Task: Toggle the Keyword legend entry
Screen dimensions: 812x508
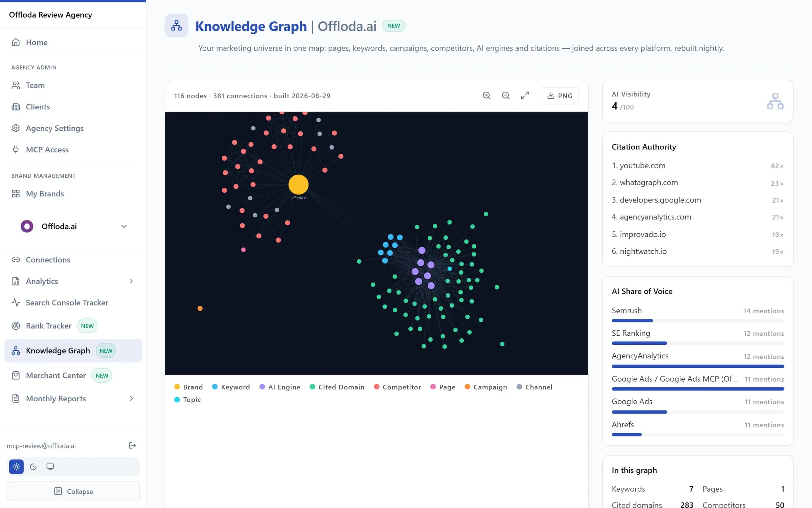Action: tap(231, 387)
